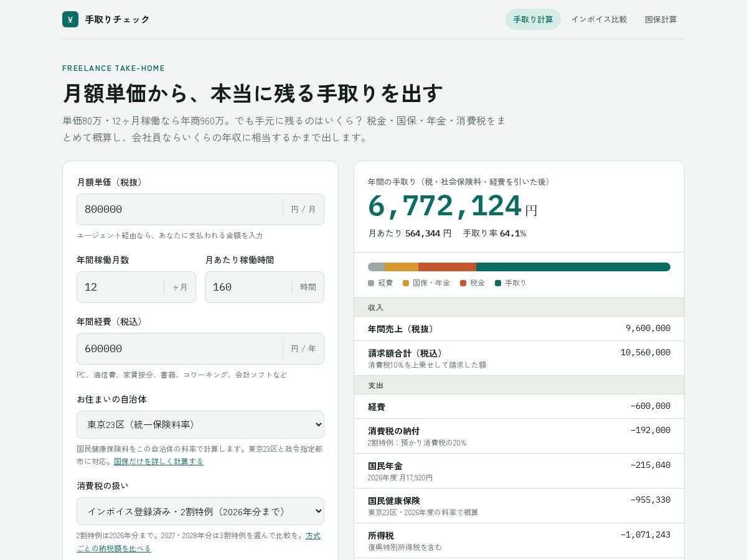Select the 国民健康保険 value −955,330

(x=651, y=500)
